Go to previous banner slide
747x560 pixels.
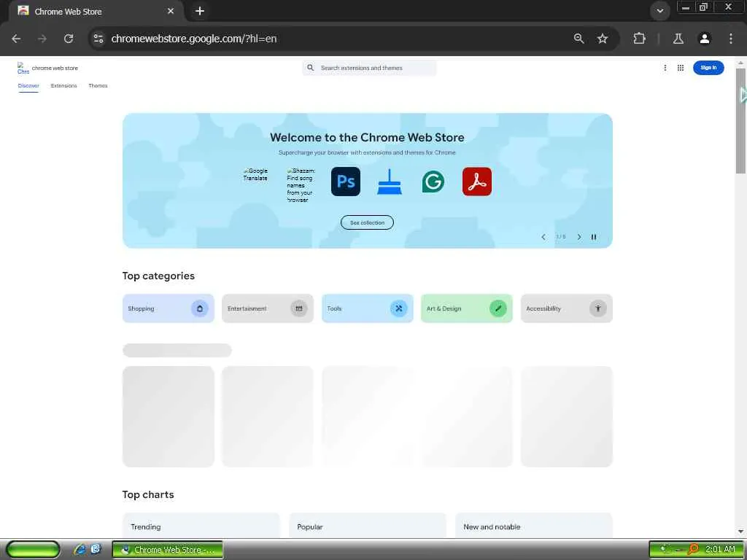[543, 237]
